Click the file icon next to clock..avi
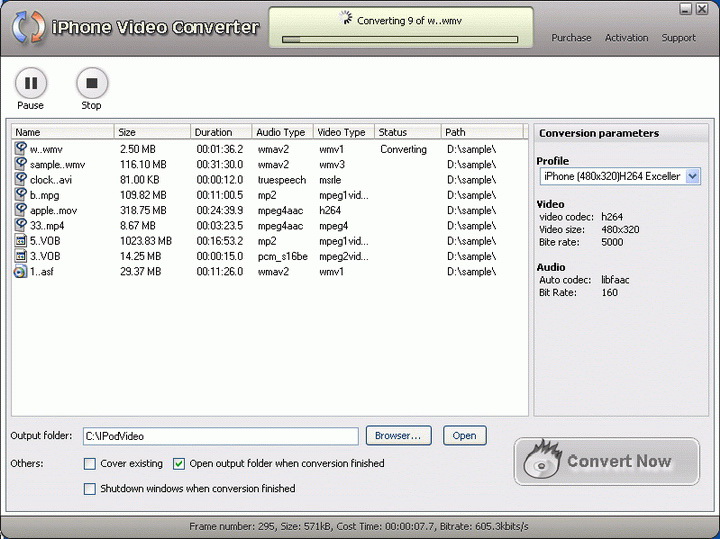The width and height of the screenshot is (720, 539). [x=20, y=179]
